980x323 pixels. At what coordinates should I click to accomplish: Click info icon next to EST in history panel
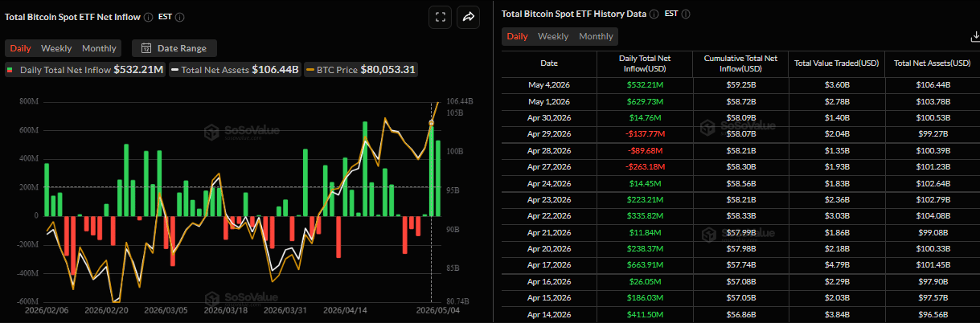coord(686,14)
